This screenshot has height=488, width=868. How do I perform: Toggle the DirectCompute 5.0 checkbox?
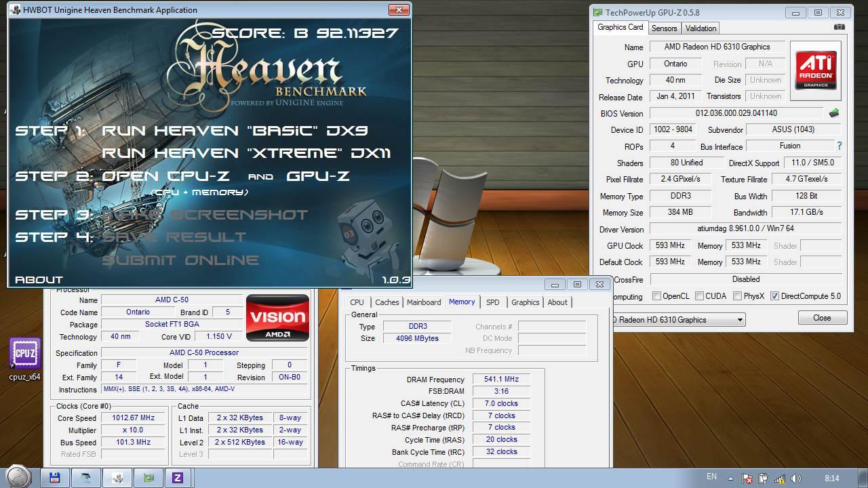click(x=774, y=296)
